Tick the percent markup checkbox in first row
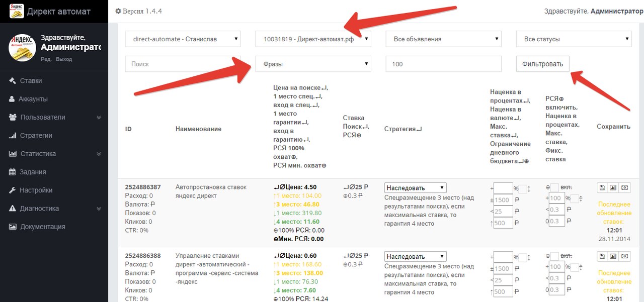 tap(523, 189)
